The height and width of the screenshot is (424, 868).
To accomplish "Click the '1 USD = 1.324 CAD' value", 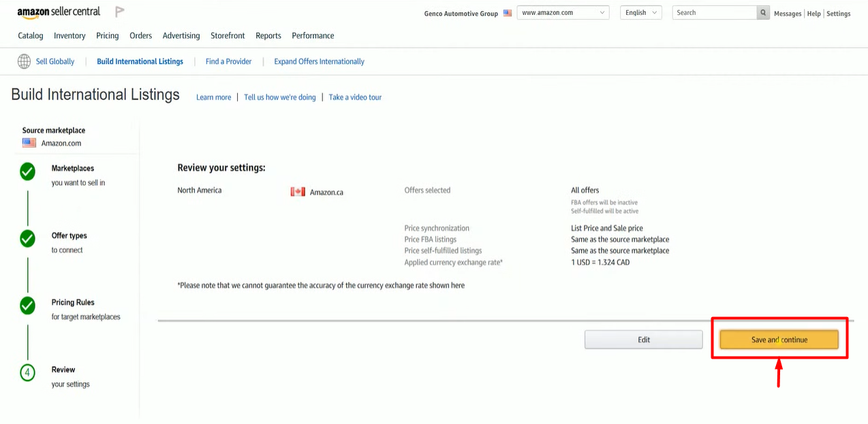I will pos(600,262).
